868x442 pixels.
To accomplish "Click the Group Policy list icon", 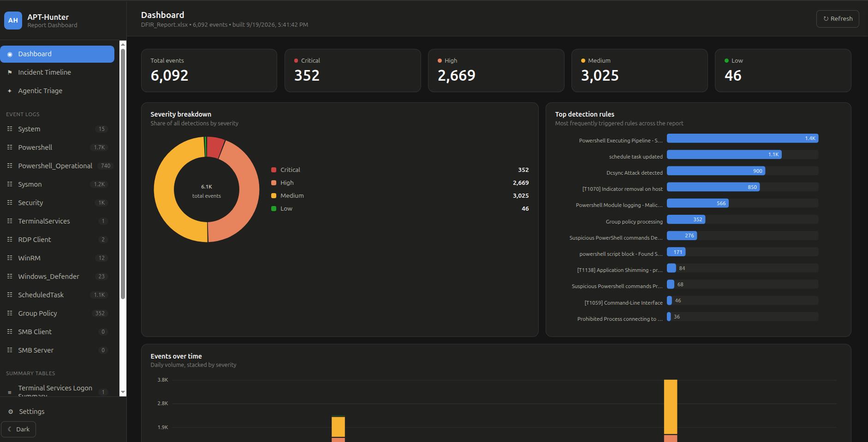I will [10, 313].
